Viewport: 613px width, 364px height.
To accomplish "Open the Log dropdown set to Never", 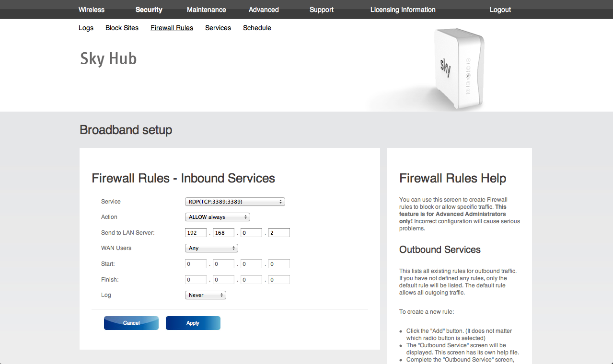I will [205, 295].
